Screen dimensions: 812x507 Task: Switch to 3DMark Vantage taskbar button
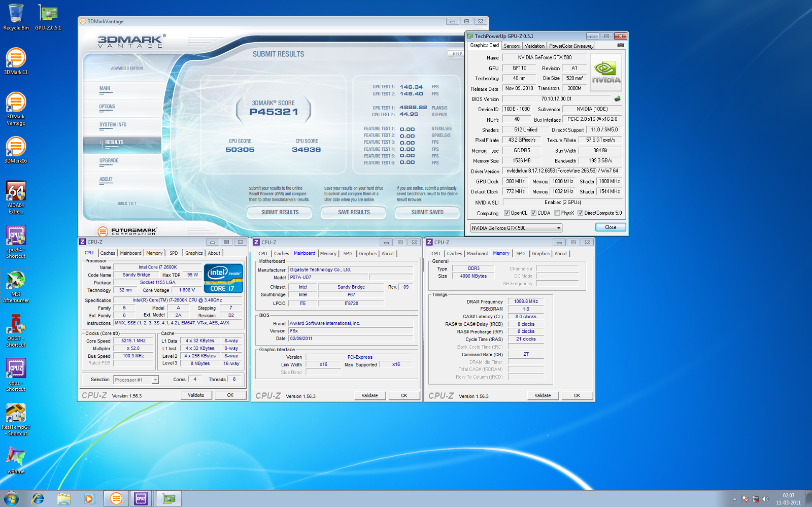(x=116, y=499)
